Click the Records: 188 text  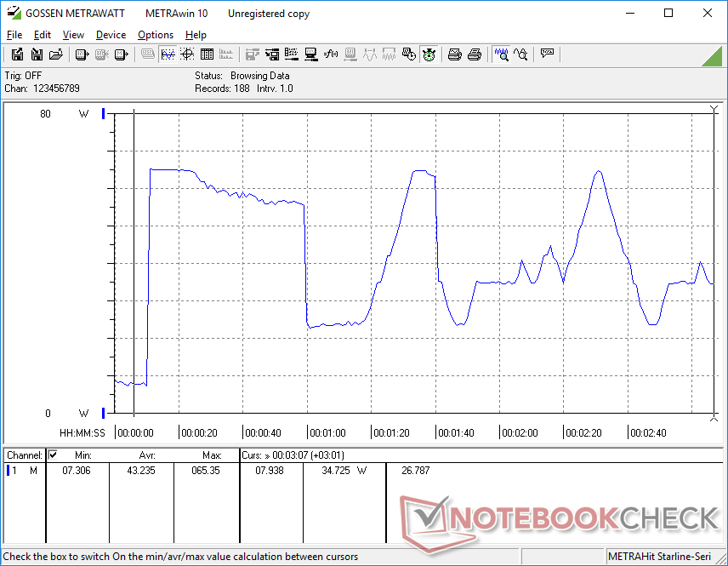coord(222,89)
